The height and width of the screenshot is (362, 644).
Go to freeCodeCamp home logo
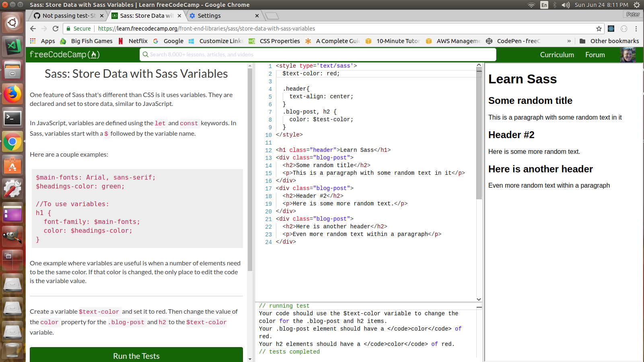point(65,54)
